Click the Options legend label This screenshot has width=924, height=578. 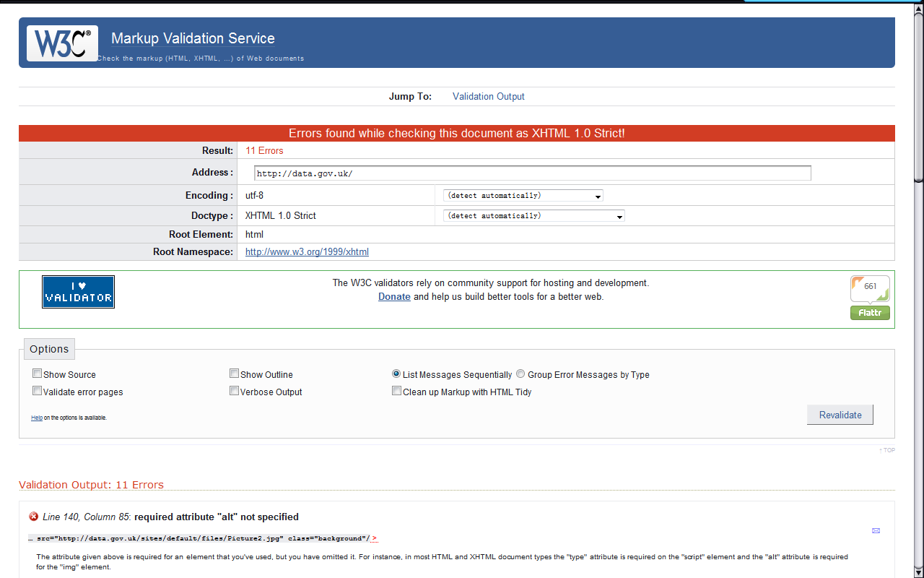click(49, 349)
